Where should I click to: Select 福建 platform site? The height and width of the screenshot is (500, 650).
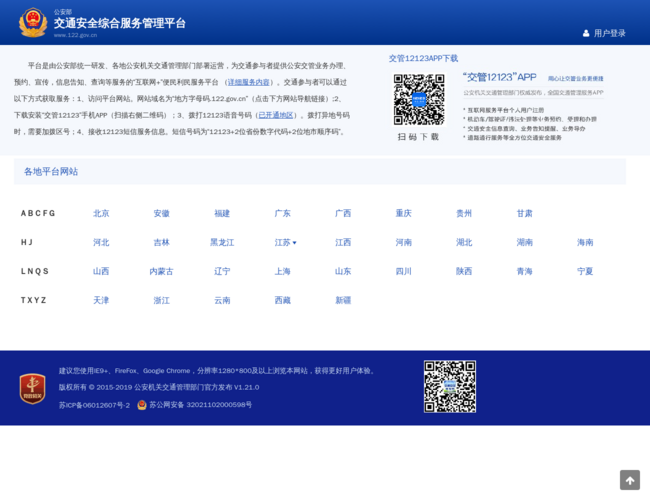(x=222, y=213)
